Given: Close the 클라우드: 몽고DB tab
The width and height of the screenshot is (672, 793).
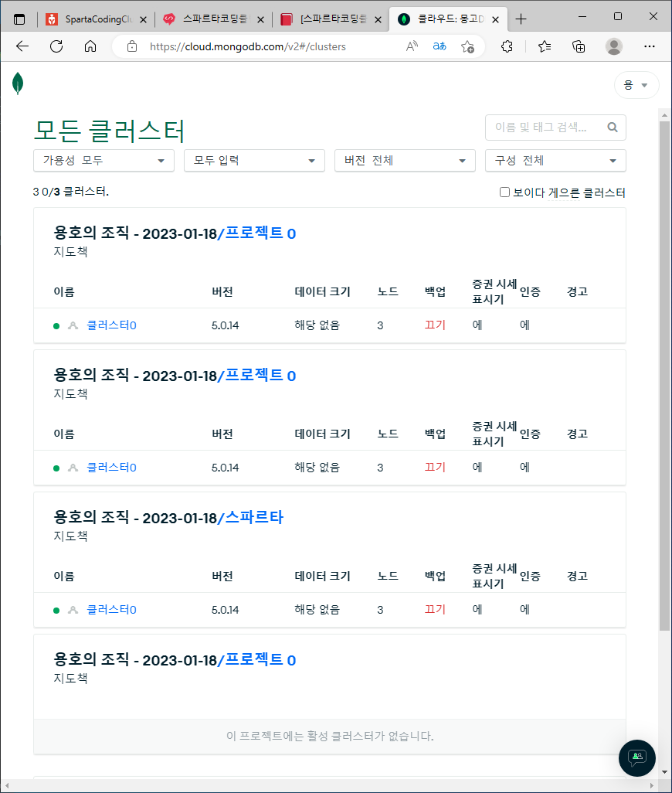Looking at the screenshot, I should pos(496,20).
